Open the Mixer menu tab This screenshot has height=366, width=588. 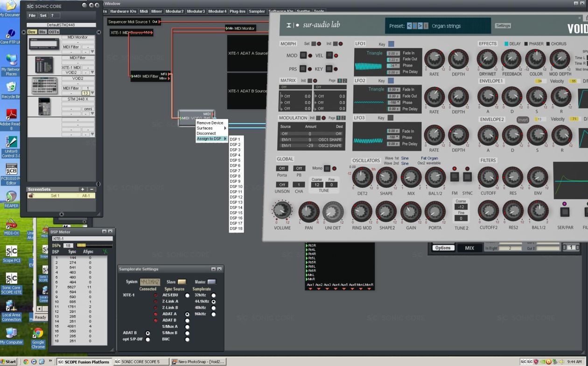point(156,11)
